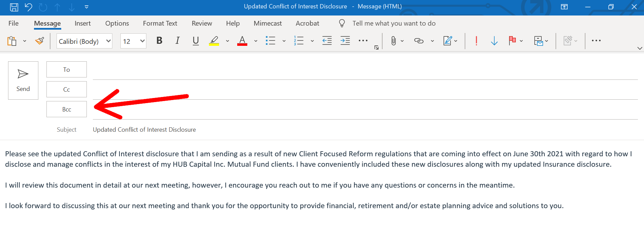The height and width of the screenshot is (226, 644).
Task: Toggle Italic formatting
Action: [x=177, y=41]
